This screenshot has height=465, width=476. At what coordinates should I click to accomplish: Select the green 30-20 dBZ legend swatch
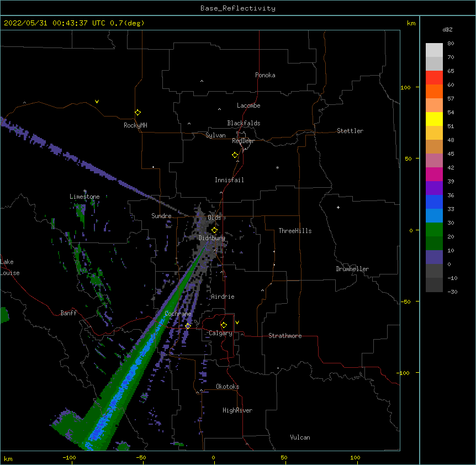434,230
